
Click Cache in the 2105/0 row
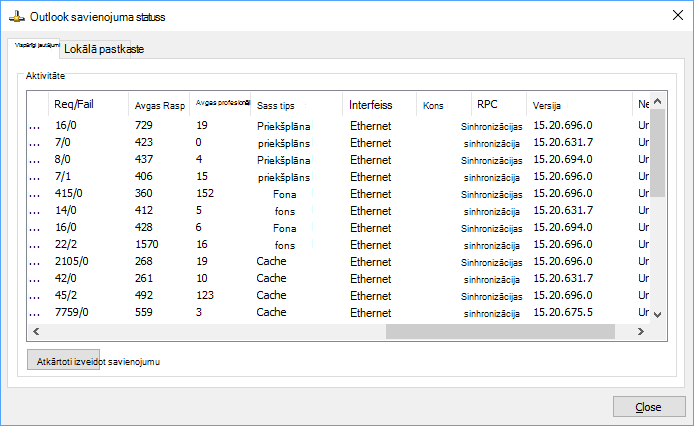(271, 261)
